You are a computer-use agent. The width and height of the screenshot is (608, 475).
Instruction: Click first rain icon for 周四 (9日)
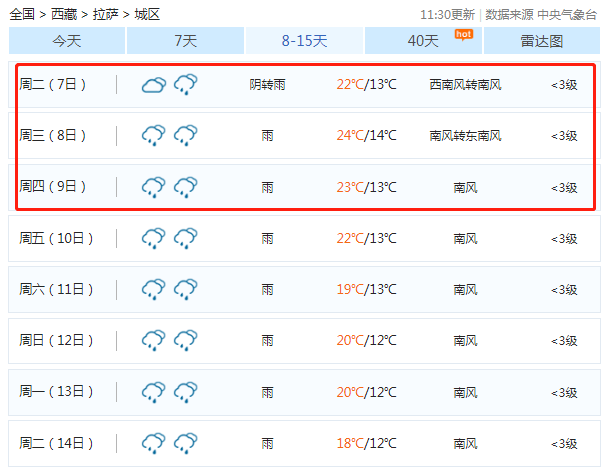pyautogui.click(x=154, y=187)
